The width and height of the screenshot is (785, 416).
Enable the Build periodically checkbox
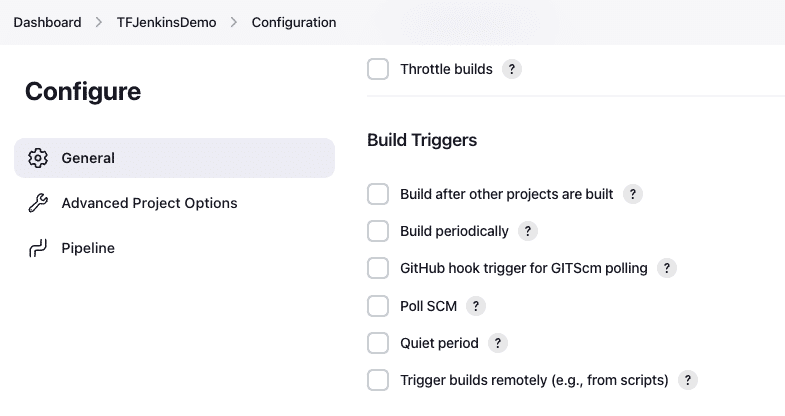(x=378, y=231)
